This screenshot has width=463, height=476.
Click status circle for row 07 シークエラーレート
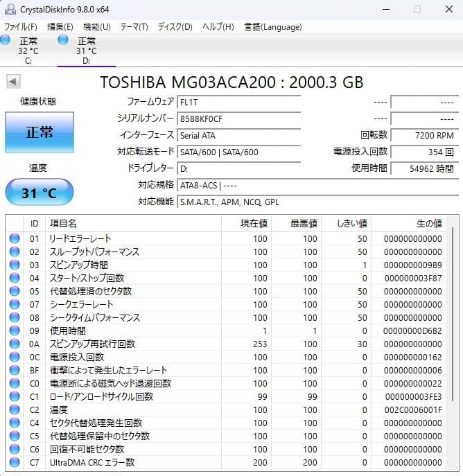[x=15, y=304]
